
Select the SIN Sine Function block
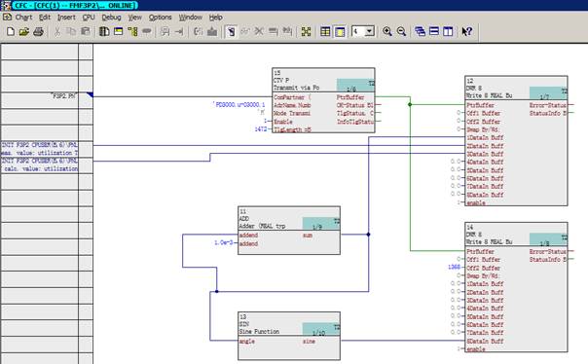pyautogui.click(x=289, y=336)
